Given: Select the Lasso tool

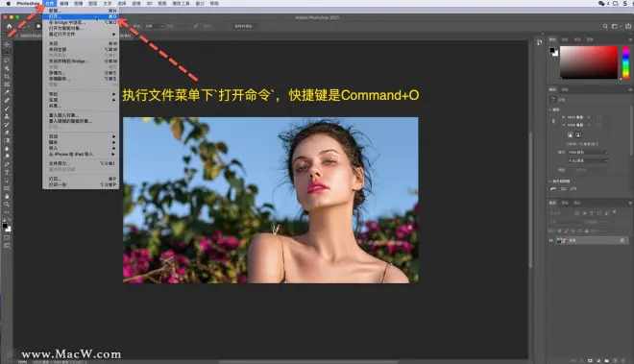Looking at the screenshot, I should 7,61.
